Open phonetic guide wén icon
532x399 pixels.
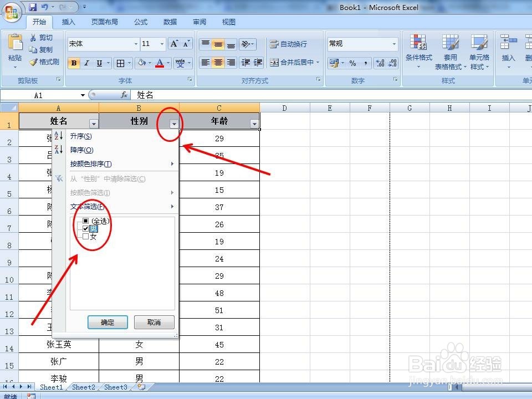point(180,63)
